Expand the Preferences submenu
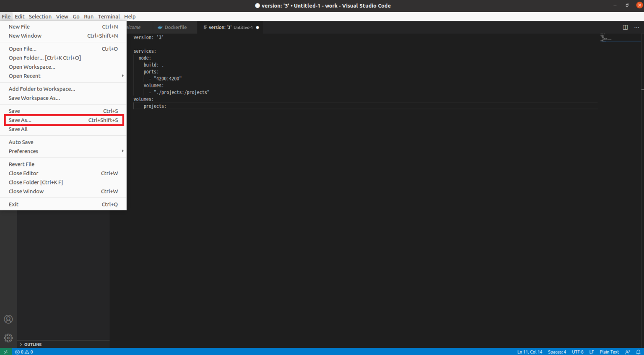Viewport: 644px width, 355px height. pyautogui.click(x=23, y=151)
